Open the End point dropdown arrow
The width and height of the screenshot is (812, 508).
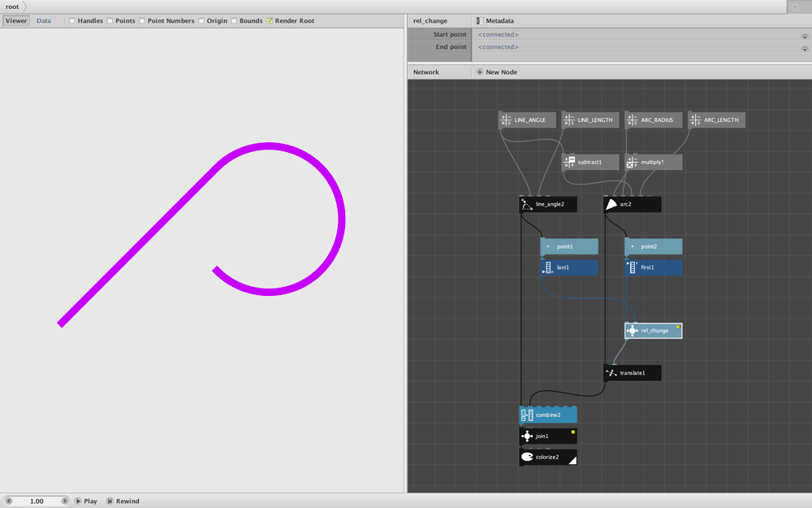805,49
